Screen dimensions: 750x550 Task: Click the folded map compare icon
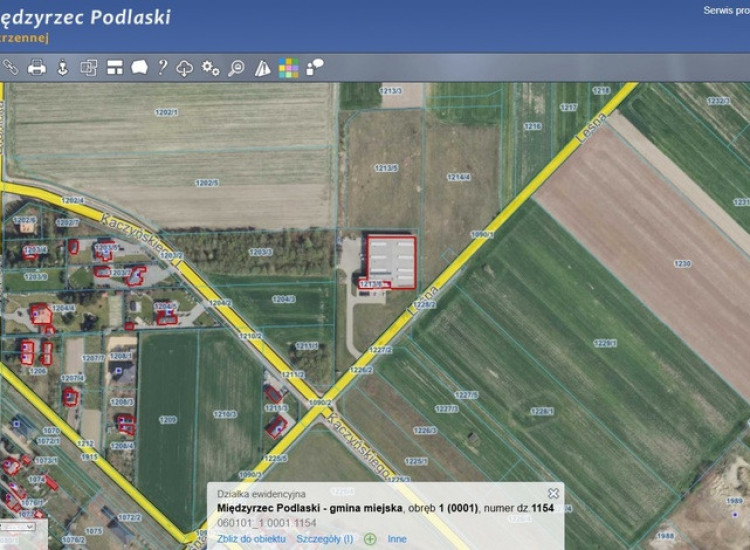click(x=262, y=68)
